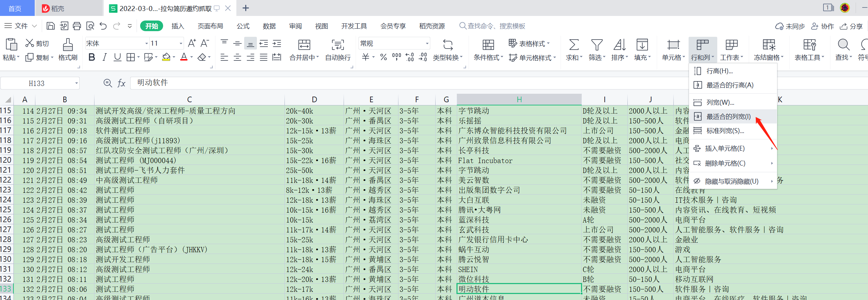Expand the borders dropdown arrow

click(x=138, y=57)
